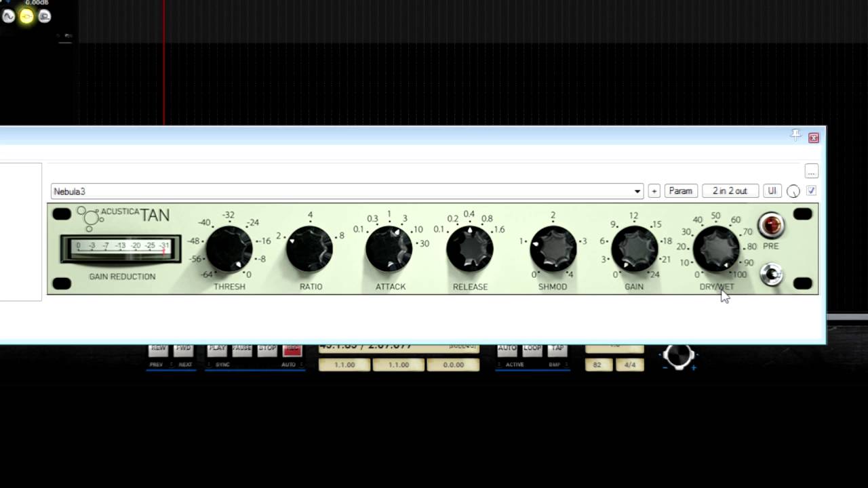Screen dimensions: 868x488
Task: Click the plus sign beside the jog wheel
Action: tap(693, 367)
